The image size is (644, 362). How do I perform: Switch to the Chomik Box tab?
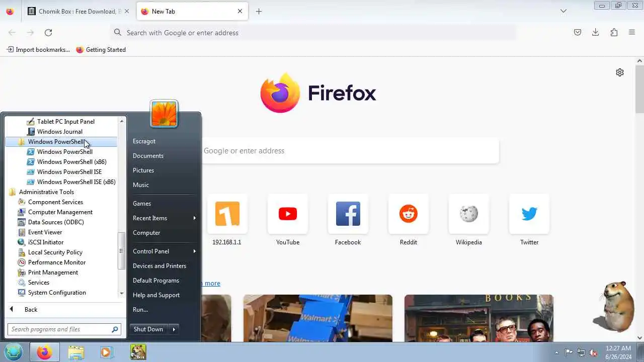point(73,11)
